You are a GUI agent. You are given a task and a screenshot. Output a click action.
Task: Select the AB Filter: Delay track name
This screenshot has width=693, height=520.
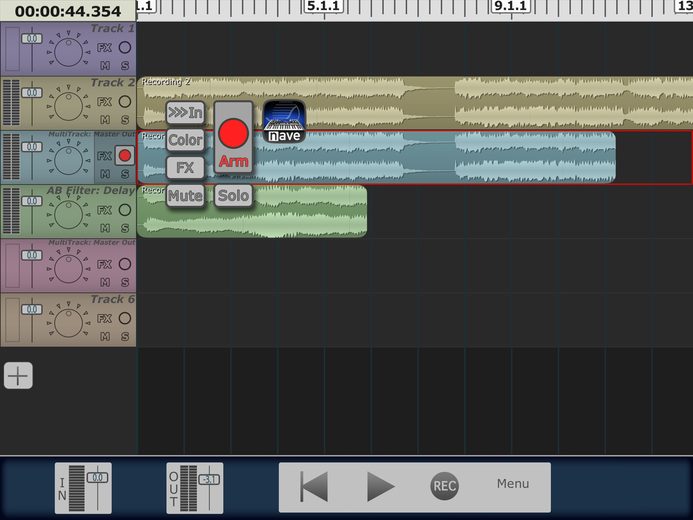pos(91,191)
